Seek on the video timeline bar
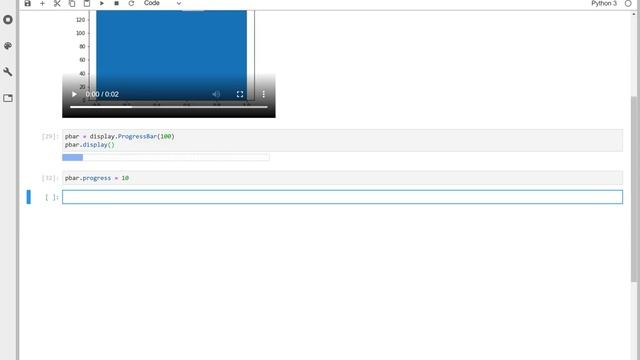This screenshot has height=360, width=640. (x=169, y=107)
